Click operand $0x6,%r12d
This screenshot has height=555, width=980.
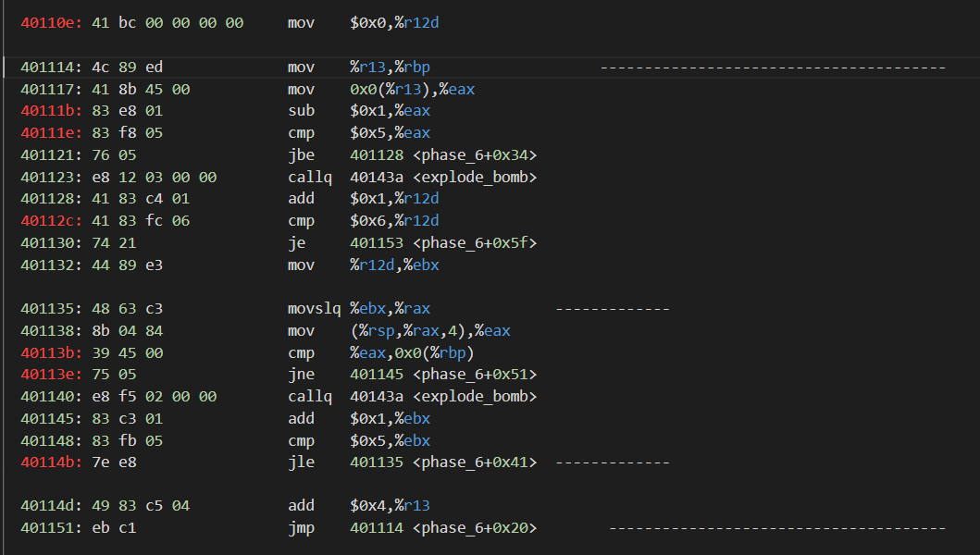(394, 221)
